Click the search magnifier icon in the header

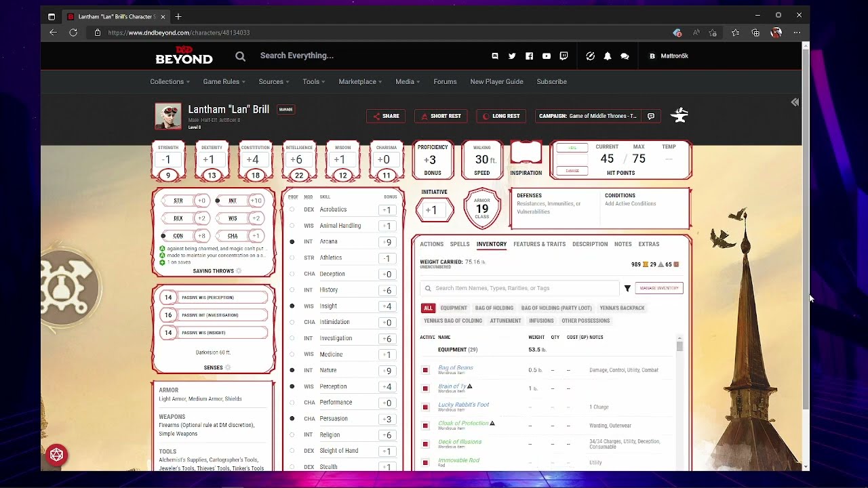pyautogui.click(x=240, y=56)
